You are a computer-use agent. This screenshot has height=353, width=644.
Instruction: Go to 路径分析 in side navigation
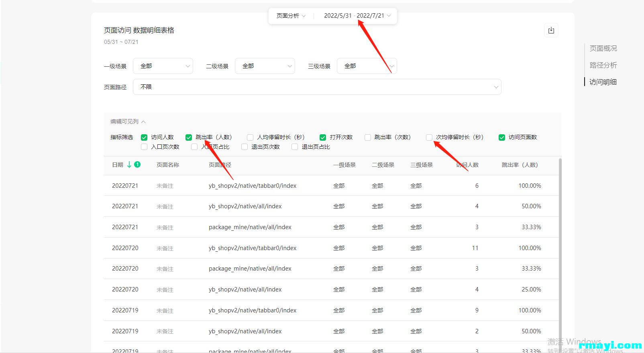(x=603, y=65)
